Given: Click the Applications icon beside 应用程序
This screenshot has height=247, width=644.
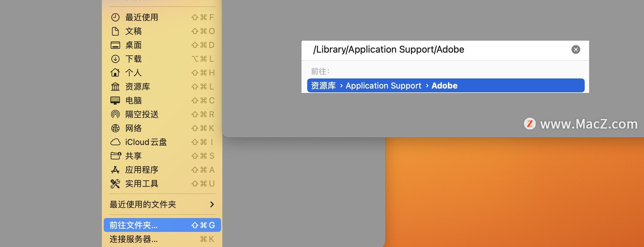Looking at the screenshot, I should tap(115, 170).
